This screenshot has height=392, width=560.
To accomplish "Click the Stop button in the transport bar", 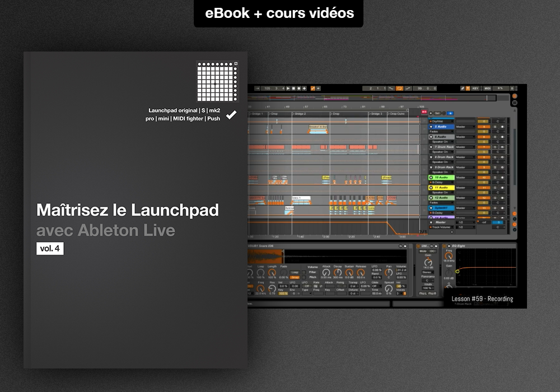I will (293, 88).
